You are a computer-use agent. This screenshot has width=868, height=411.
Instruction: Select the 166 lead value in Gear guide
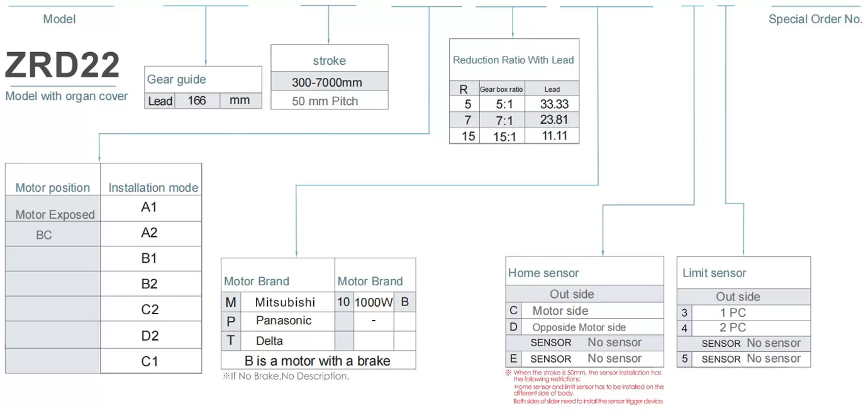pos(197,101)
